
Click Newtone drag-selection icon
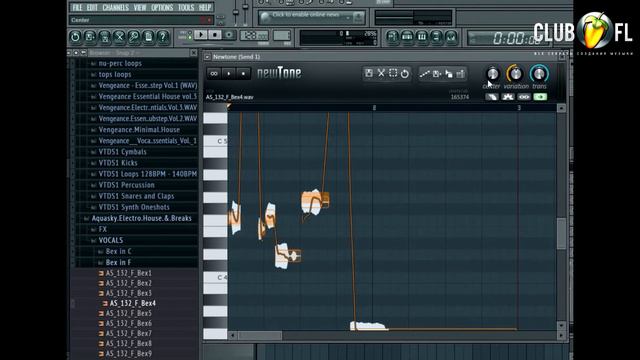pyautogui.click(x=449, y=74)
